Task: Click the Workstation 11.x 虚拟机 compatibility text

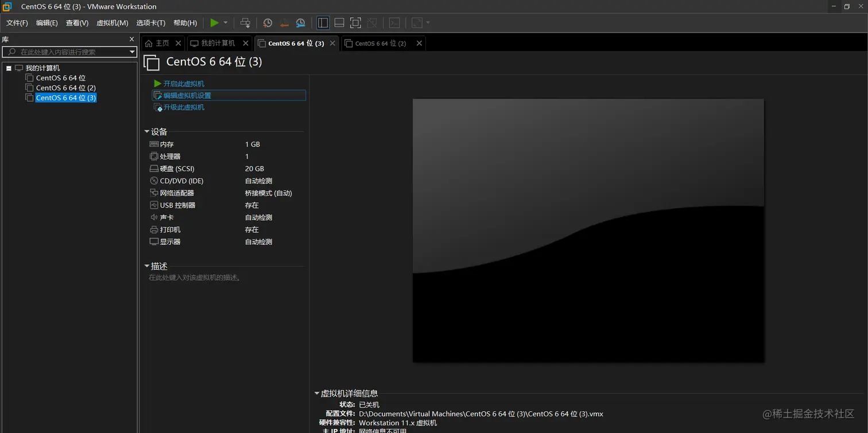Action: (x=398, y=423)
